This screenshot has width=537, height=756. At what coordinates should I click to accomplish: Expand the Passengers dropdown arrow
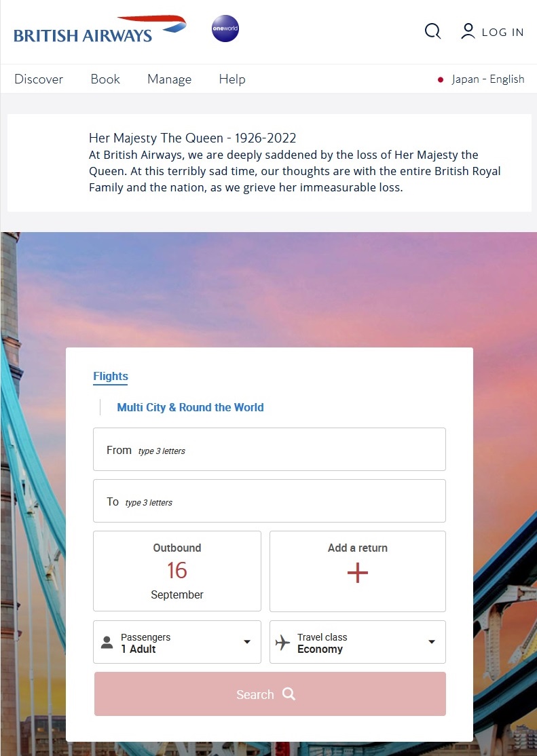(x=247, y=642)
